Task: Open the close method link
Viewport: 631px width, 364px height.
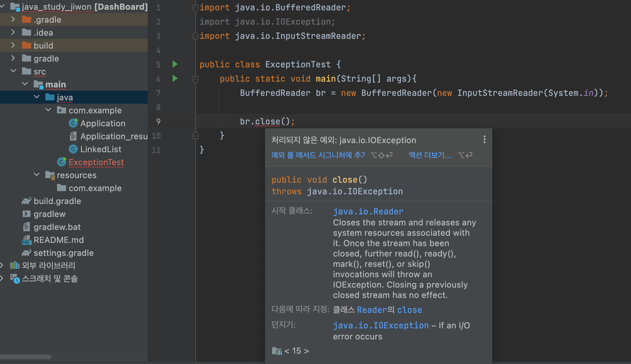Action: (410, 310)
